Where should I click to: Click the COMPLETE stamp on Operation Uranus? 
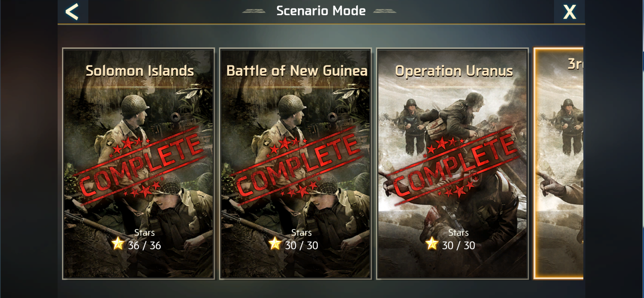coord(454,166)
